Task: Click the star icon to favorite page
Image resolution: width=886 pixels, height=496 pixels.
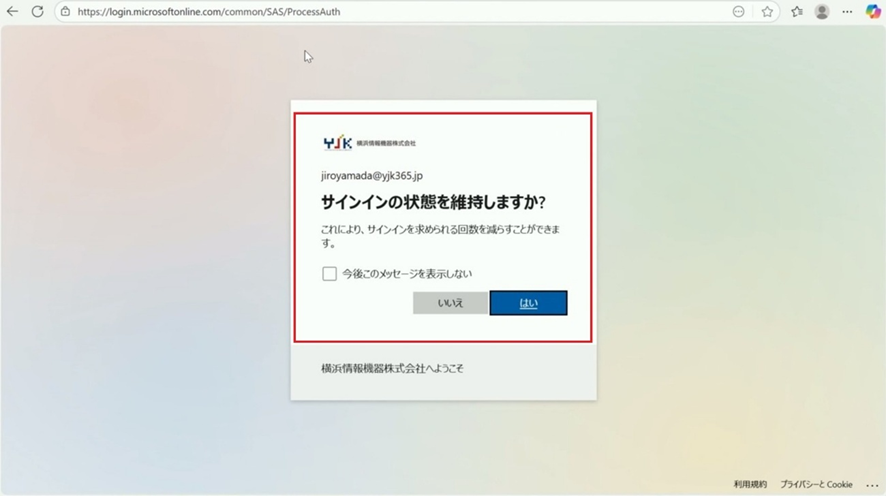Action: 767,12
